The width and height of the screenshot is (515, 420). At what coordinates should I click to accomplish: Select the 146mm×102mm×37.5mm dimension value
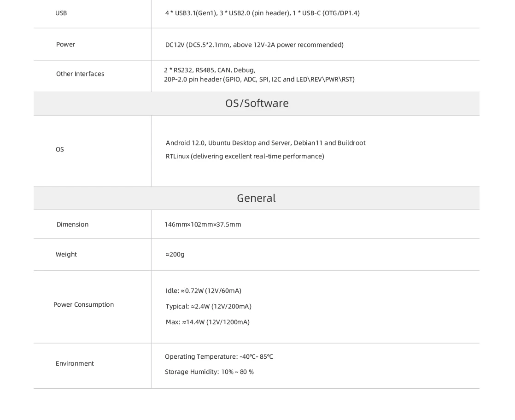[203, 224]
